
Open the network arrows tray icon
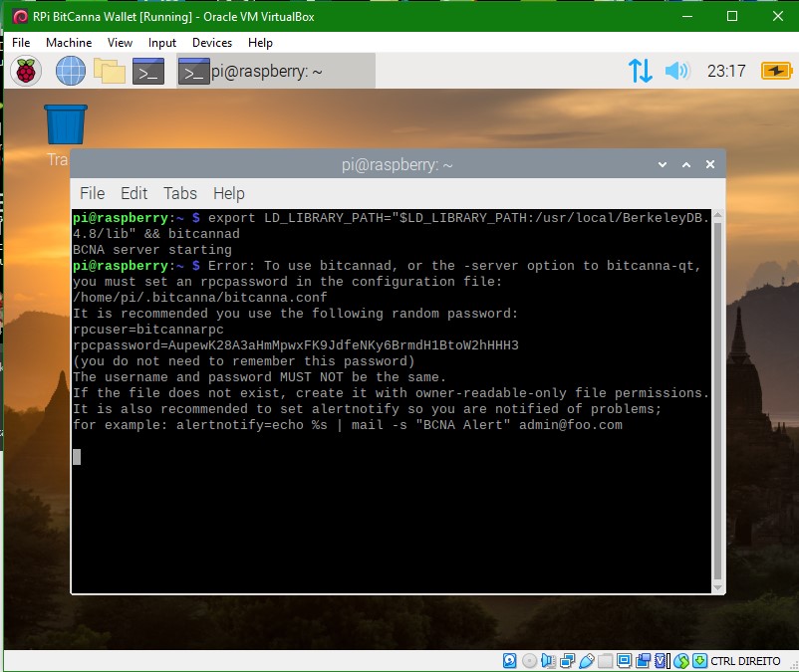pyautogui.click(x=640, y=71)
